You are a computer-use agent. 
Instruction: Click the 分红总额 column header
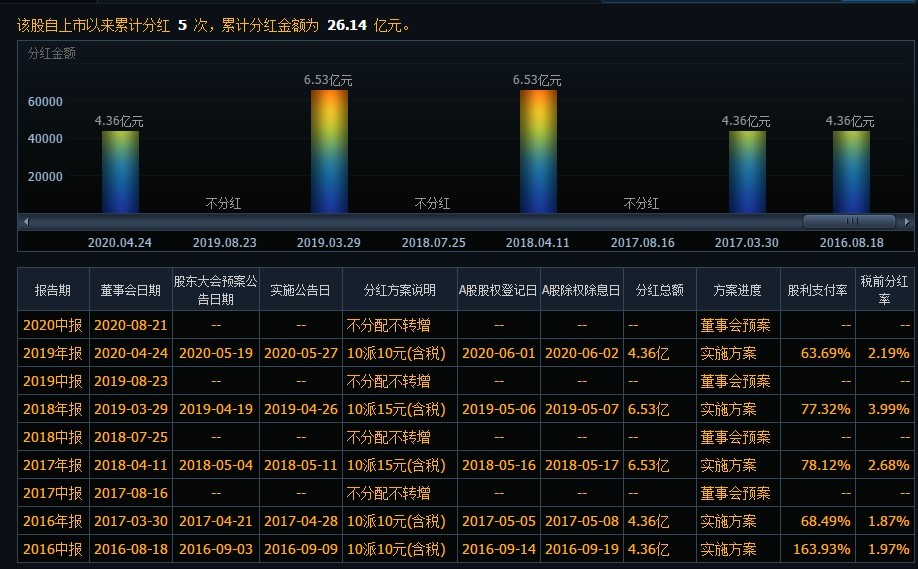click(660, 290)
